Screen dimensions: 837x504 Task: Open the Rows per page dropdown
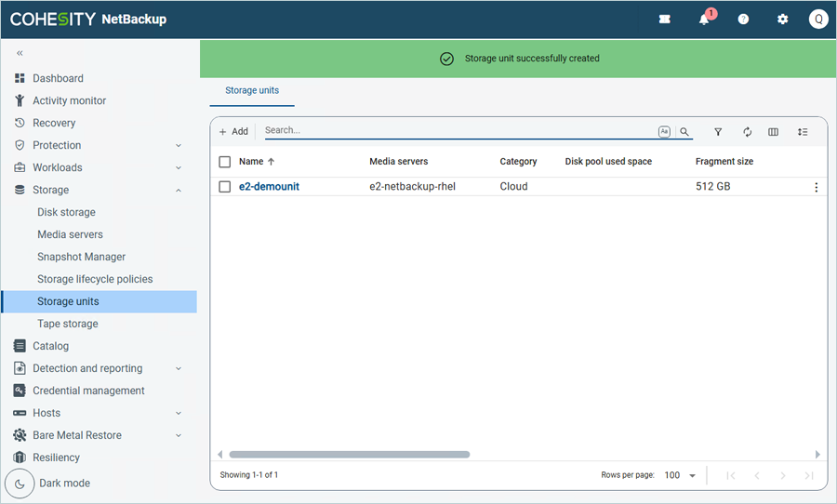[680, 475]
